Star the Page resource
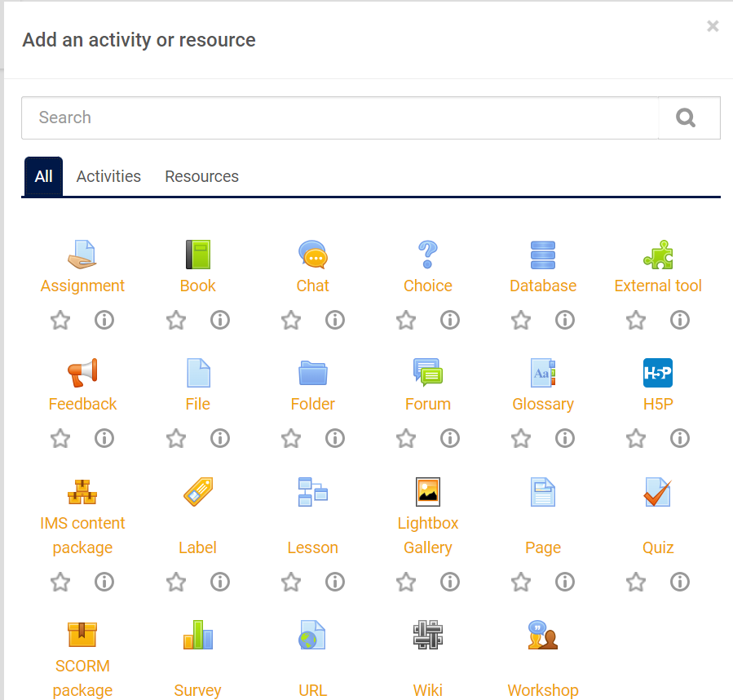Image resolution: width=733 pixels, height=700 pixels. tap(521, 582)
